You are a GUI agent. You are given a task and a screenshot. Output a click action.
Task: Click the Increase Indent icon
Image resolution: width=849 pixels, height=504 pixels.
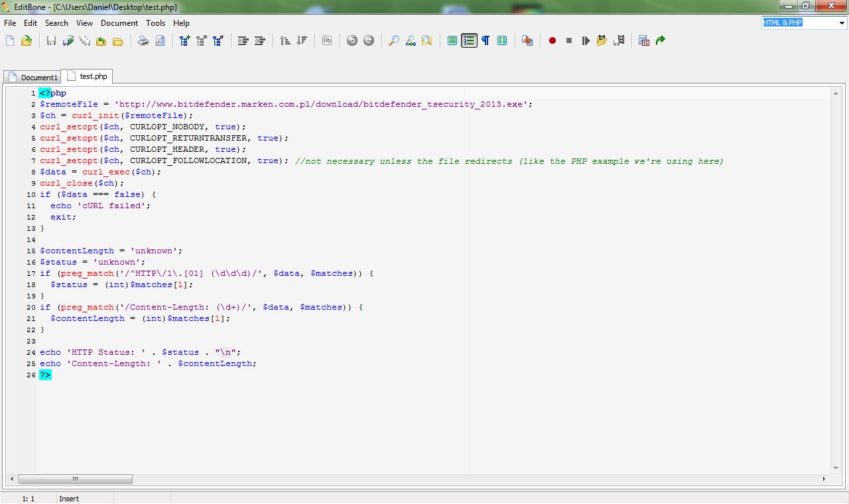(243, 40)
